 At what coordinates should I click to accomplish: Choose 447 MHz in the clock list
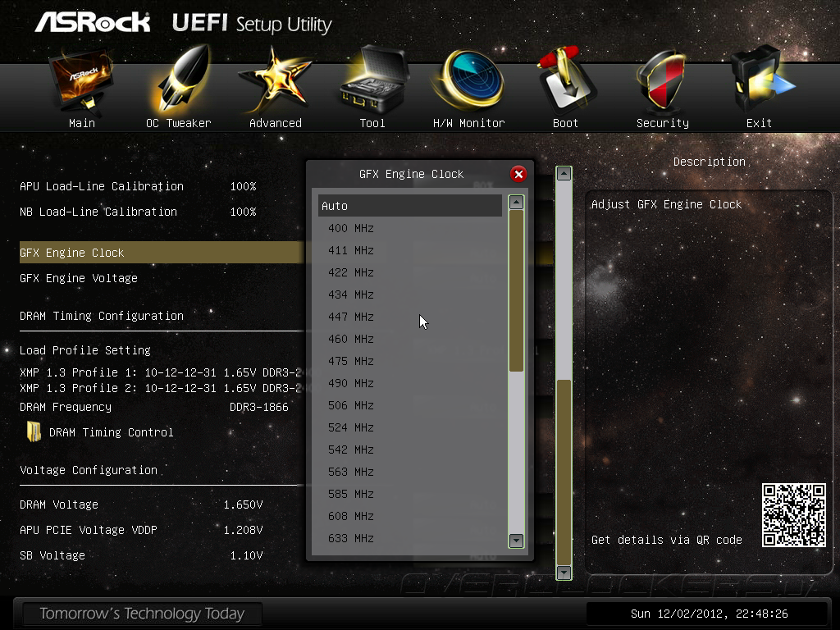pos(410,317)
